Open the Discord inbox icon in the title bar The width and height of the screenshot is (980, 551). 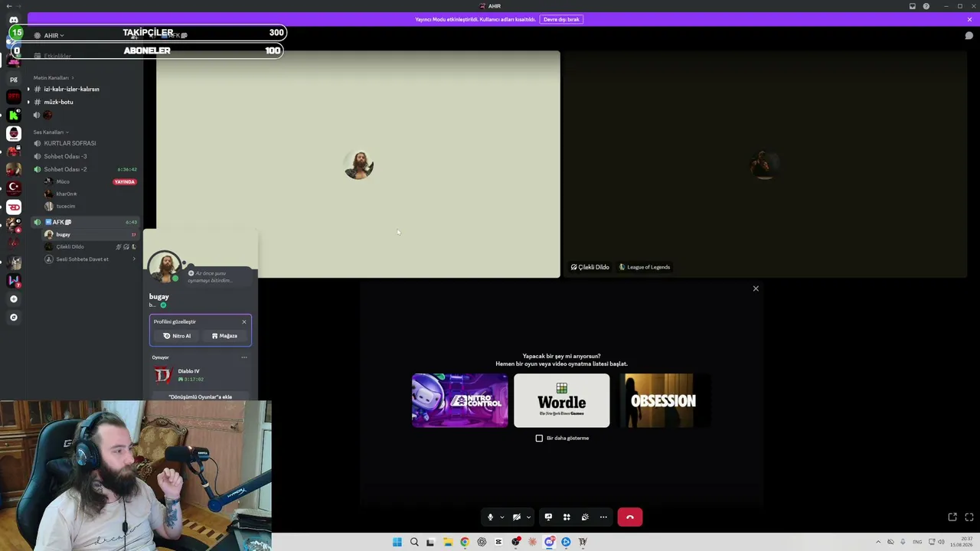click(x=913, y=6)
